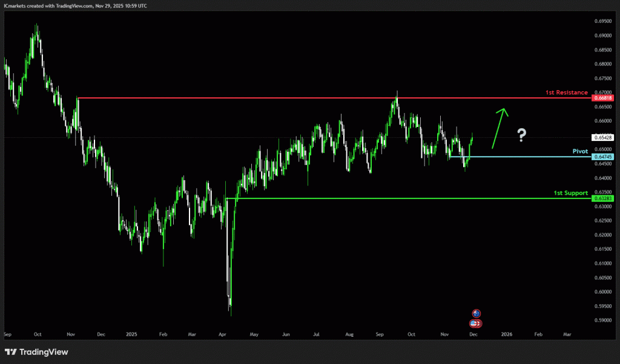Select the green horizontal support line
The image size is (620, 364).
click(x=394, y=198)
